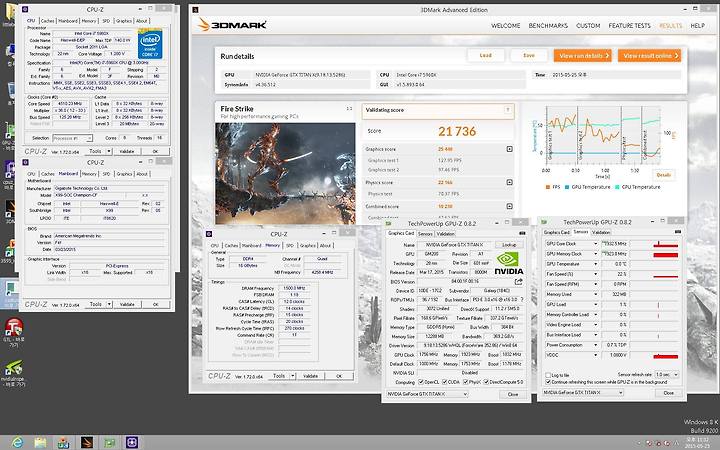The width and height of the screenshot is (720, 450).
Task: Open the SPD tab in CPU-Z Memory window
Action: click(x=290, y=245)
